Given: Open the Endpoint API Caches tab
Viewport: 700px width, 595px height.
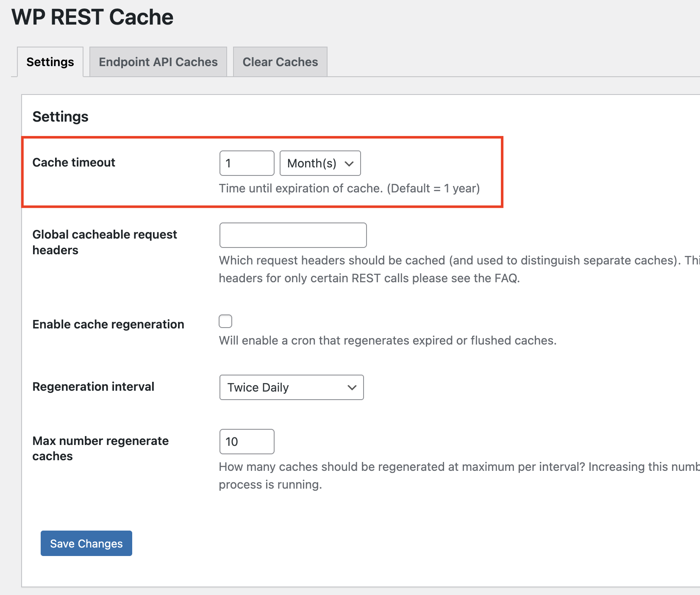Looking at the screenshot, I should pyautogui.click(x=158, y=62).
